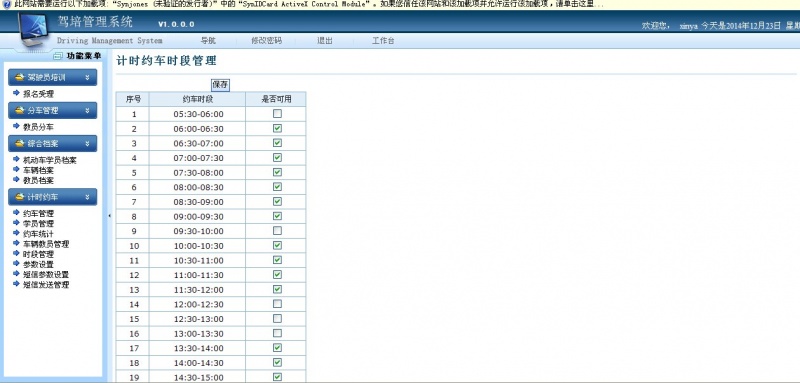Collapse the 驾驶员培训 menu section

(x=87, y=78)
